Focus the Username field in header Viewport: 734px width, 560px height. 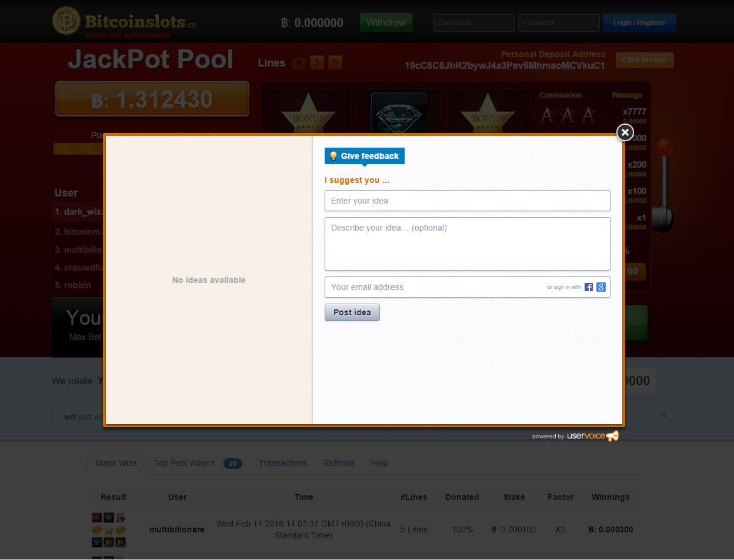coord(474,23)
